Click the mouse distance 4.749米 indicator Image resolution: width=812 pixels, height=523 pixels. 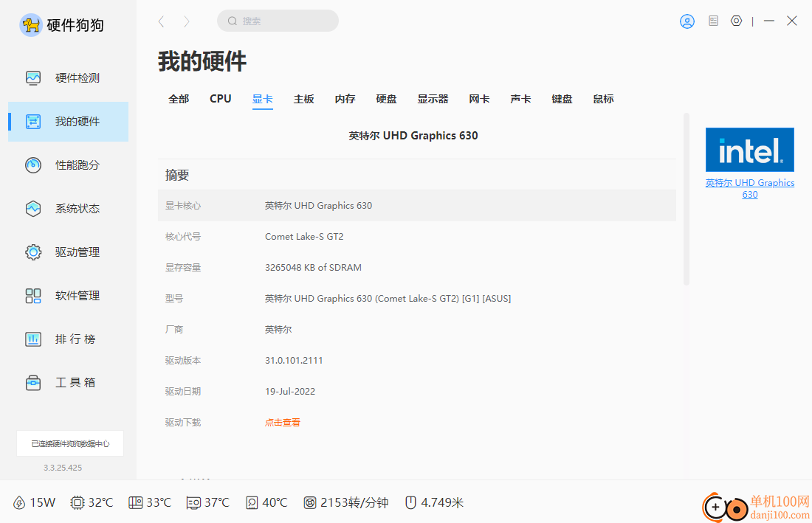point(434,503)
